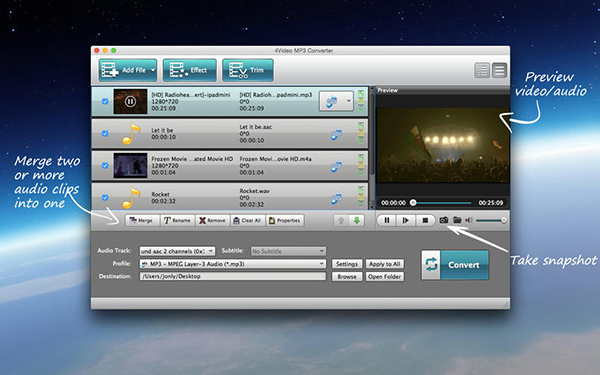Screen dimensions: 600x375
Task: Open the Audio Track dropdown
Action: click(x=177, y=251)
